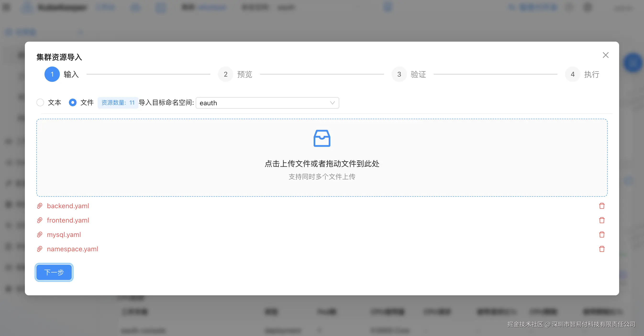Viewport: 644px width, 336px height.
Task: Close the 集群资源导入 dialog
Action: [x=605, y=55]
